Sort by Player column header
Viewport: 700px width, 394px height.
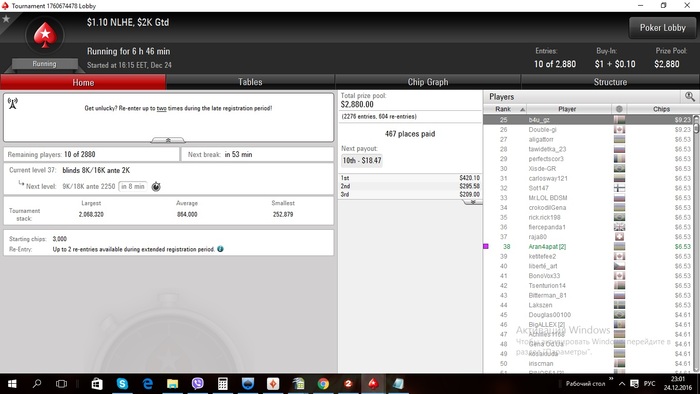pos(567,109)
